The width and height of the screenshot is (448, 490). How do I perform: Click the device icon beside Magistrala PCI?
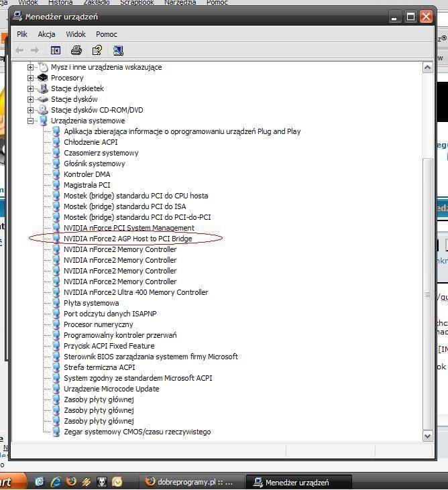(x=56, y=185)
